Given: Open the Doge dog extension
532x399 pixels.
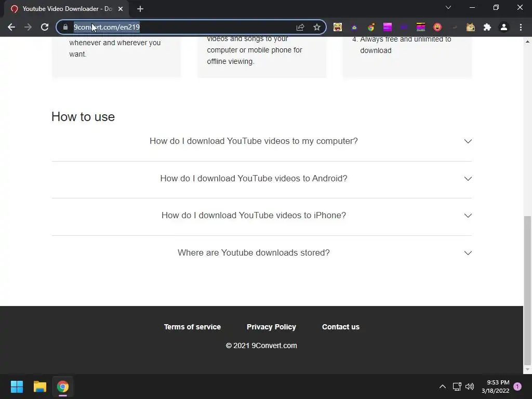Looking at the screenshot, I should 471,27.
